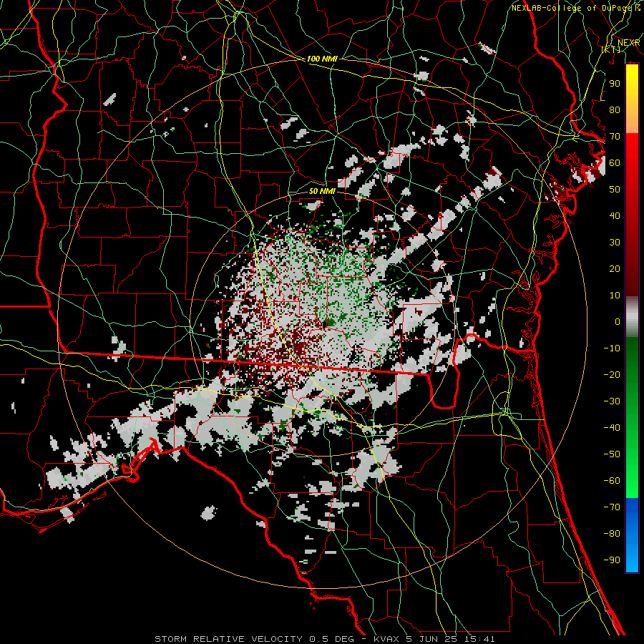The image size is (644, 644).
Task: Click the 60 value on the velocity scale
Action: click(x=615, y=163)
